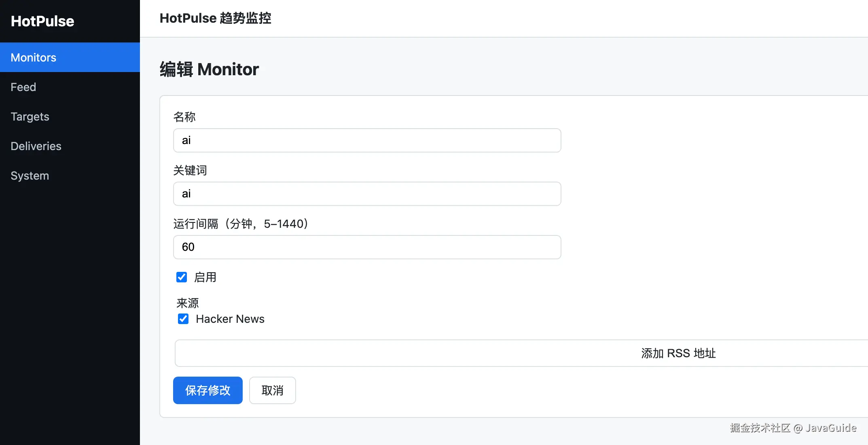Select Deliveries in the sidebar
868x445 pixels.
[x=70, y=146]
